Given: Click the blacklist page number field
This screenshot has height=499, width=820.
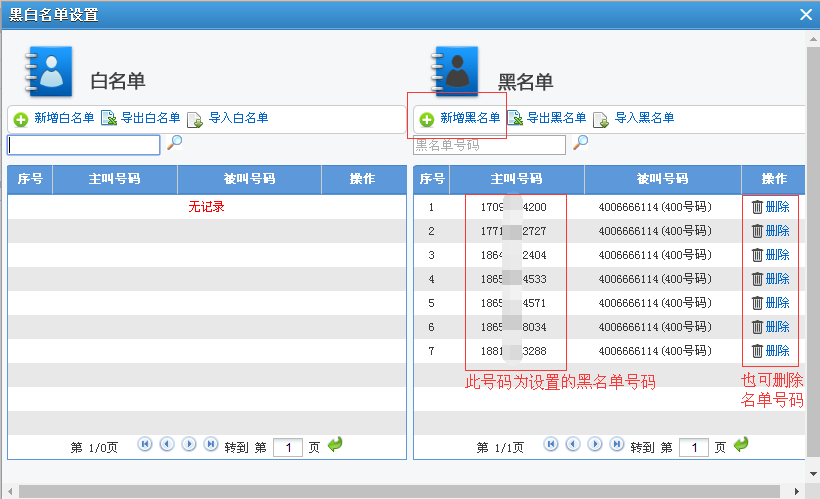Looking at the screenshot, I should [x=693, y=448].
